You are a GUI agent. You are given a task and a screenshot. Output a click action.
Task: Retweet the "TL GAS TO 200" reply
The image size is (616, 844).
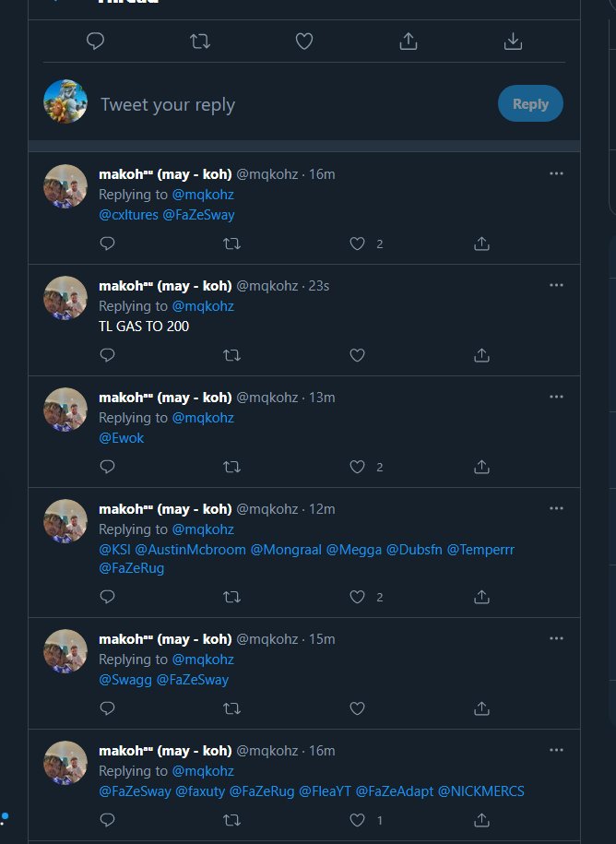pyautogui.click(x=232, y=355)
